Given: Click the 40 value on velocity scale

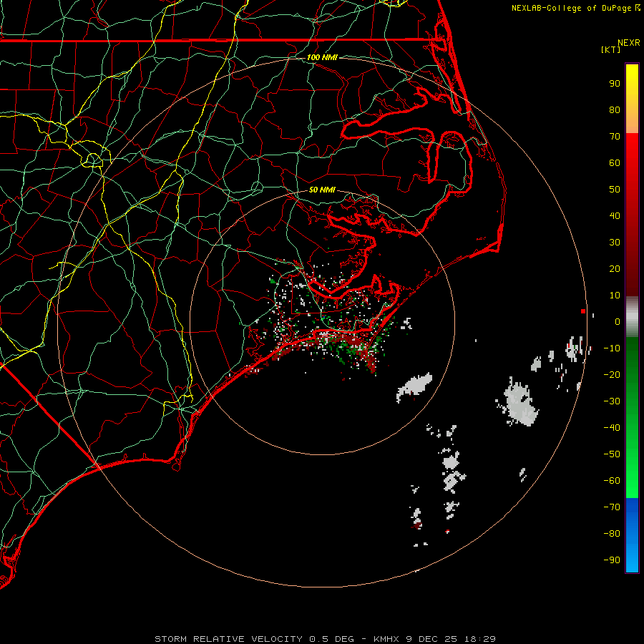Looking at the screenshot, I should pos(615,216).
